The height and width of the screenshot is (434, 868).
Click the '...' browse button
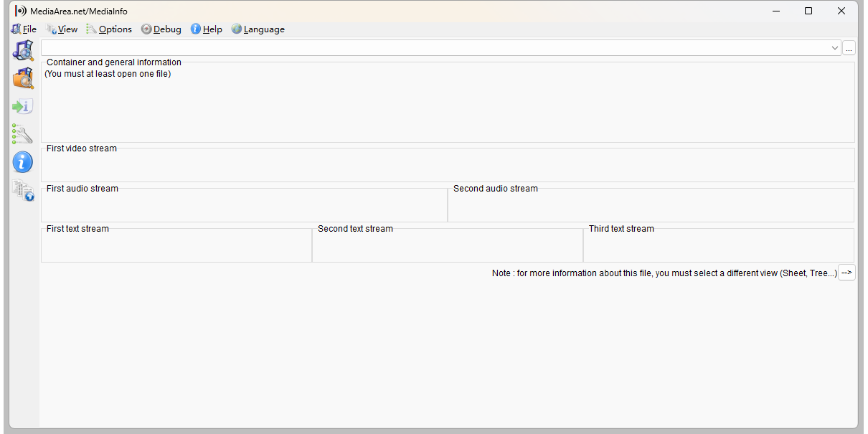[849, 48]
